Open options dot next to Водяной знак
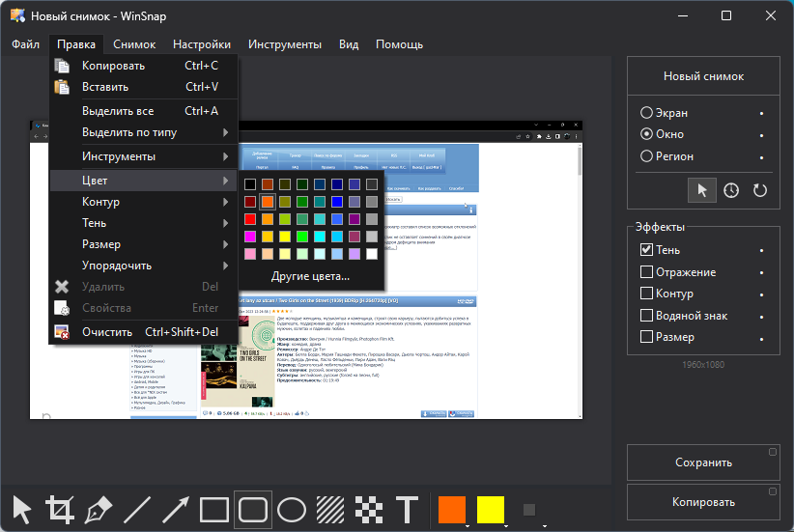The image size is (794, 532). pos(761,317)
